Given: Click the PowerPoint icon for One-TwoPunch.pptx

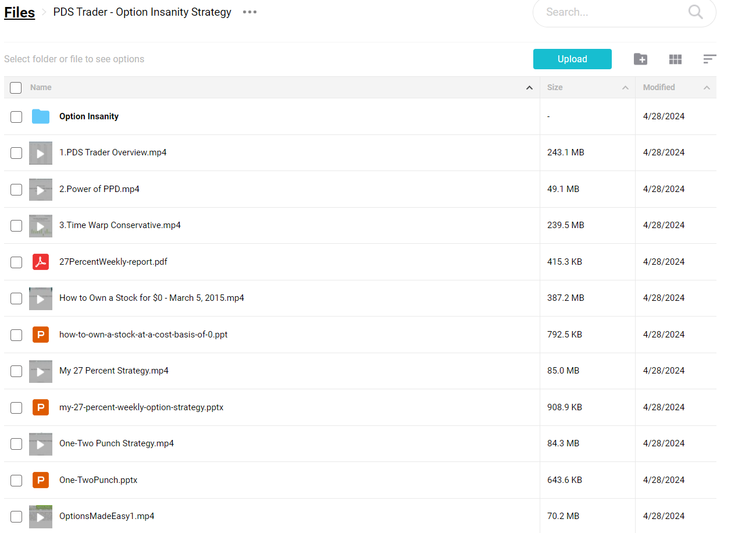Looking at the screenshot, I should click(x=41, y=480).
